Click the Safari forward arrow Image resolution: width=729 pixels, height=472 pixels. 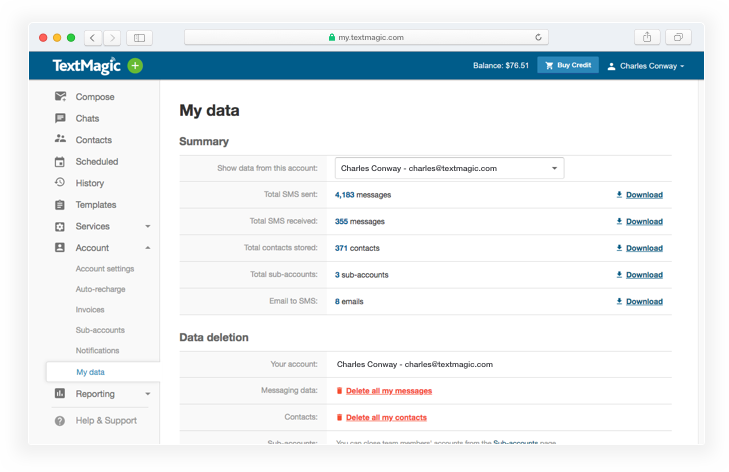point(112,38)
